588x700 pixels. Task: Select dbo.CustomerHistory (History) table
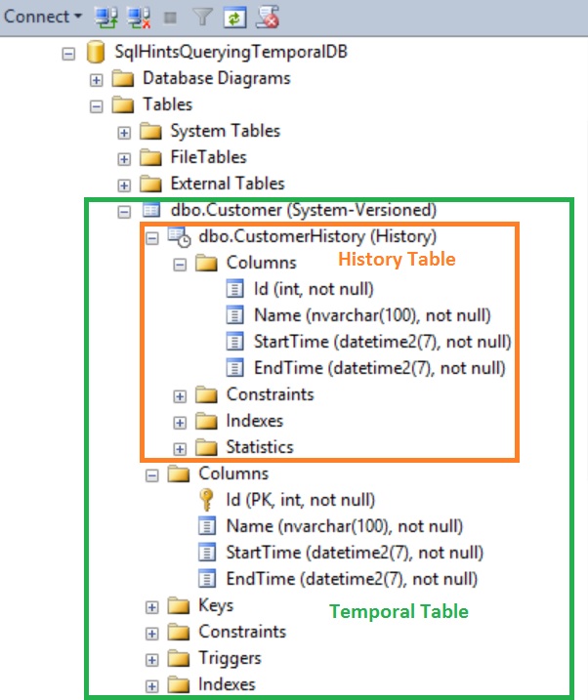point(317,236)
